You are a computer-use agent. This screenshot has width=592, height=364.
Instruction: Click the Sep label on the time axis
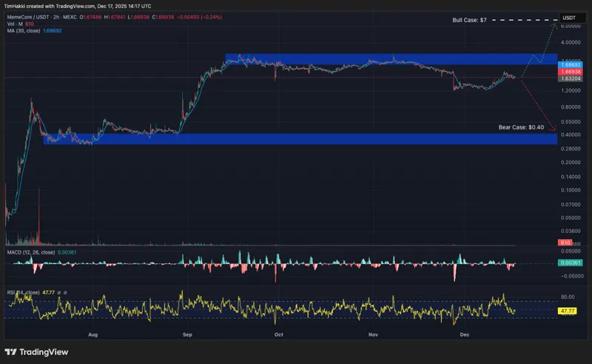click(187, 334)
